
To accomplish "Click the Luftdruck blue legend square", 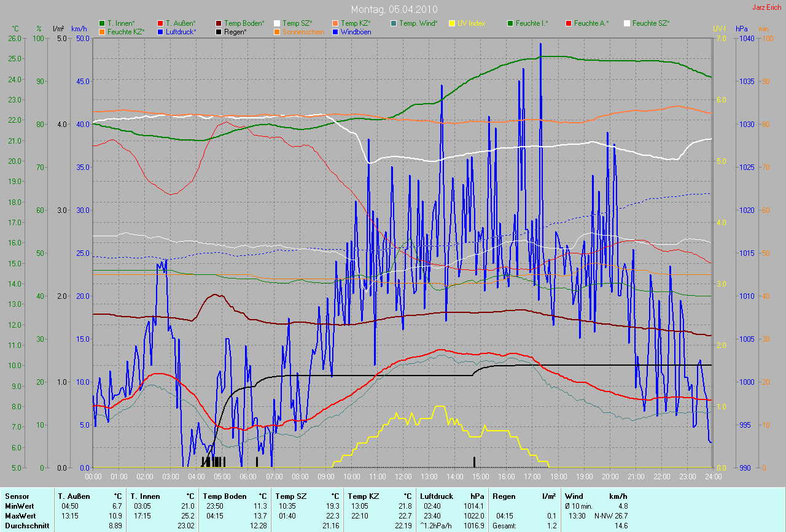I will (x=160, y=32).
